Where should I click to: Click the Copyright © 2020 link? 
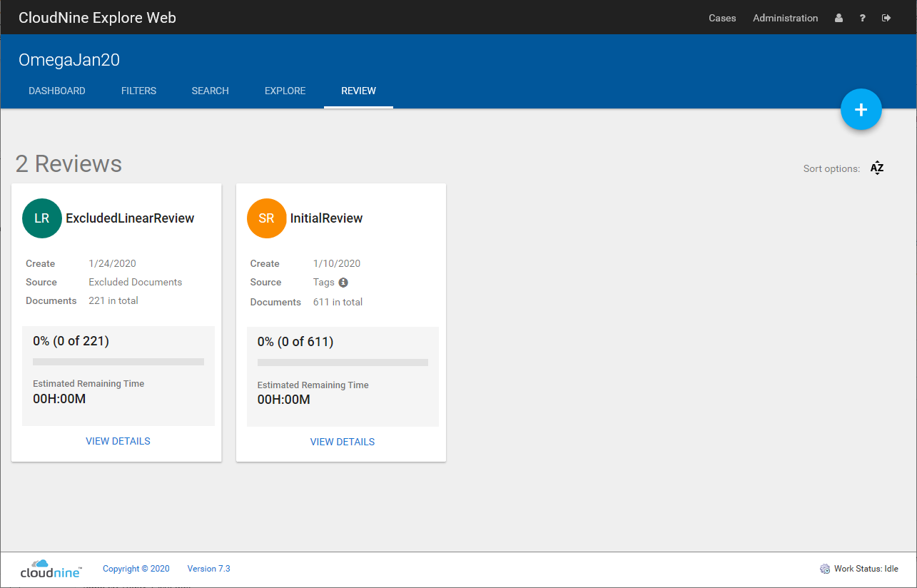click(x=136, y=569)
